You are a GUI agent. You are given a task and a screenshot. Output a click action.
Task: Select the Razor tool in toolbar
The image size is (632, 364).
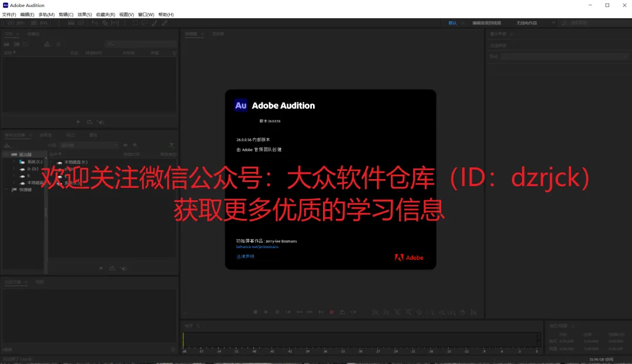[105, 23]
